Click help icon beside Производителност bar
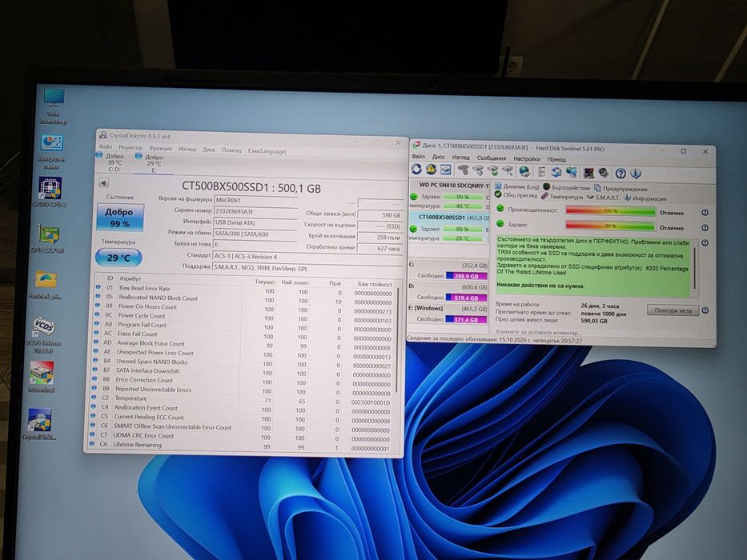Viewport: 747px width, 560px height. click(x=705, y=212)
